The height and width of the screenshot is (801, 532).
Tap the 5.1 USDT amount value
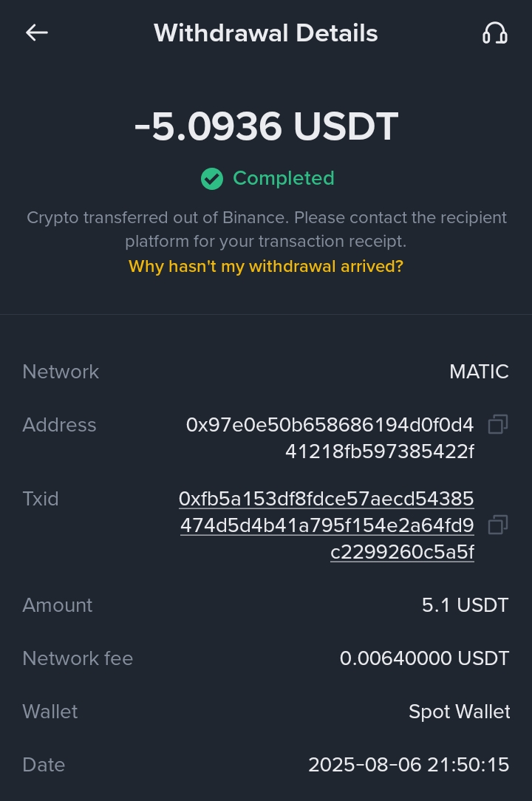[465, 605]
